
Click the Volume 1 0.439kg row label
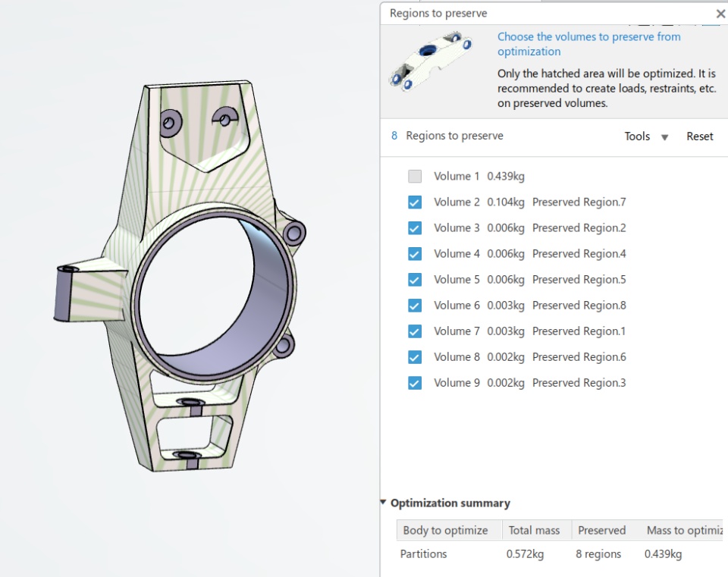[x=479, y=177]
